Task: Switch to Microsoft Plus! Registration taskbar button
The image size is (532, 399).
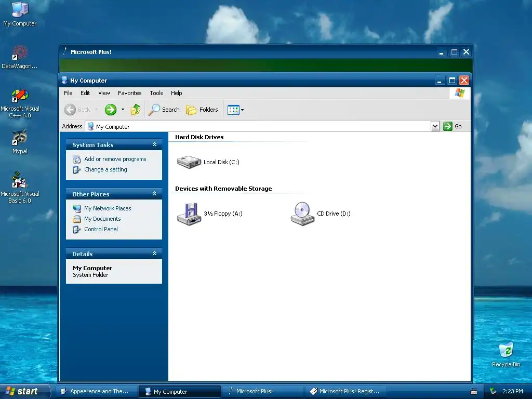Action: tap(345, 391)
